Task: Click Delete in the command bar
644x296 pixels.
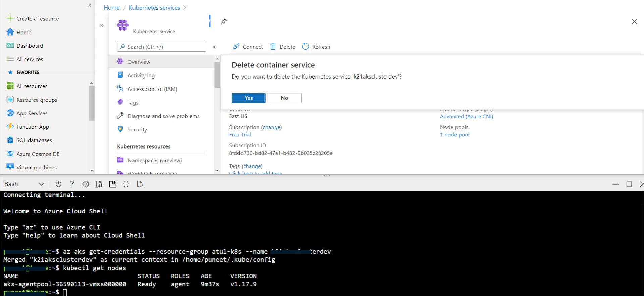Action: (283, 47)
